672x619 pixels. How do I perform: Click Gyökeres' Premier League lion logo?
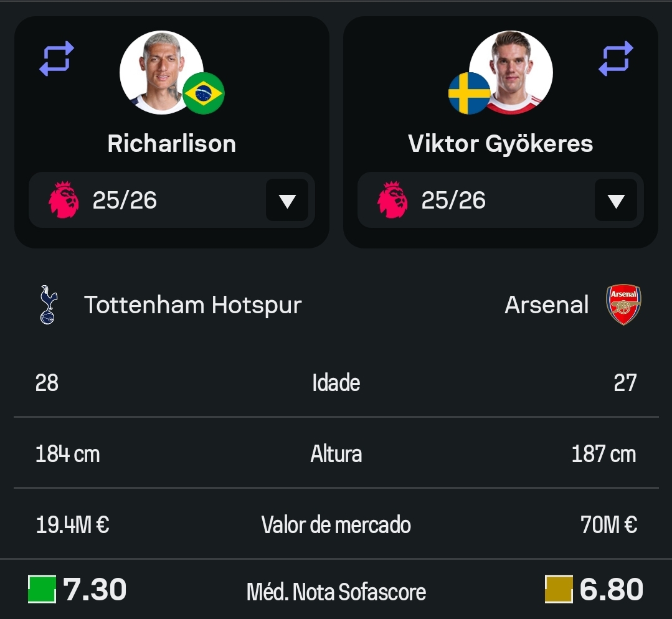pos(392,200)
